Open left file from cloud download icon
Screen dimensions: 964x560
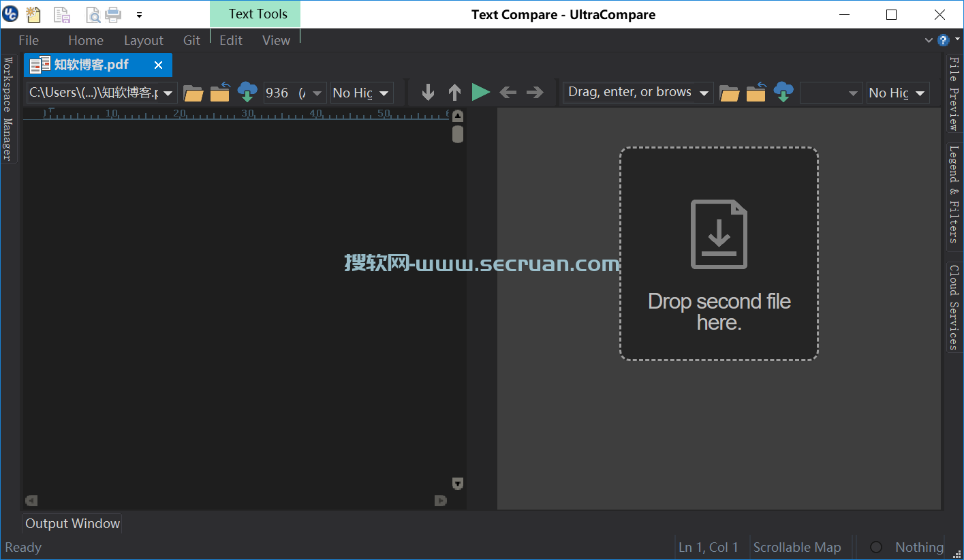[247, 92]
